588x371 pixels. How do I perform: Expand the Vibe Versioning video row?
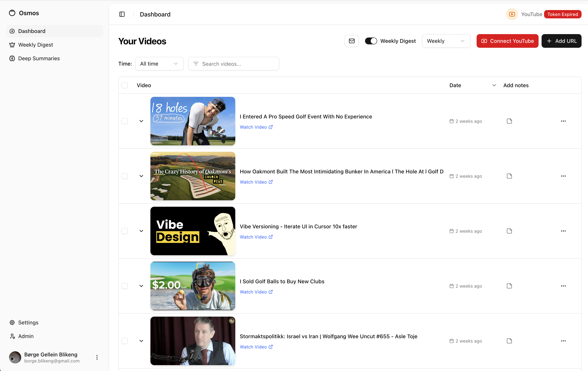(141, 231)
